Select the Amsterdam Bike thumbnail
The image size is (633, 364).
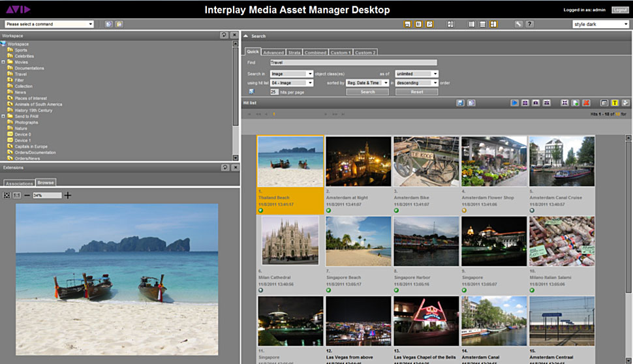(425, 162)
